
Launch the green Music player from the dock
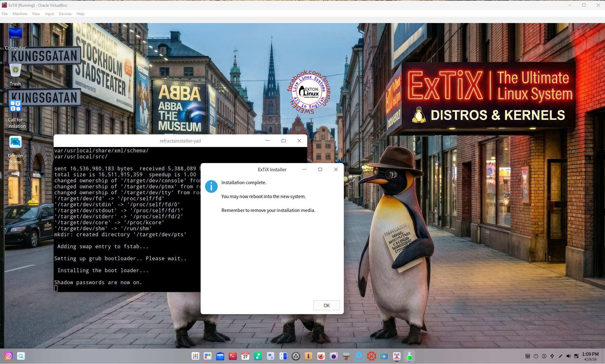258,356
